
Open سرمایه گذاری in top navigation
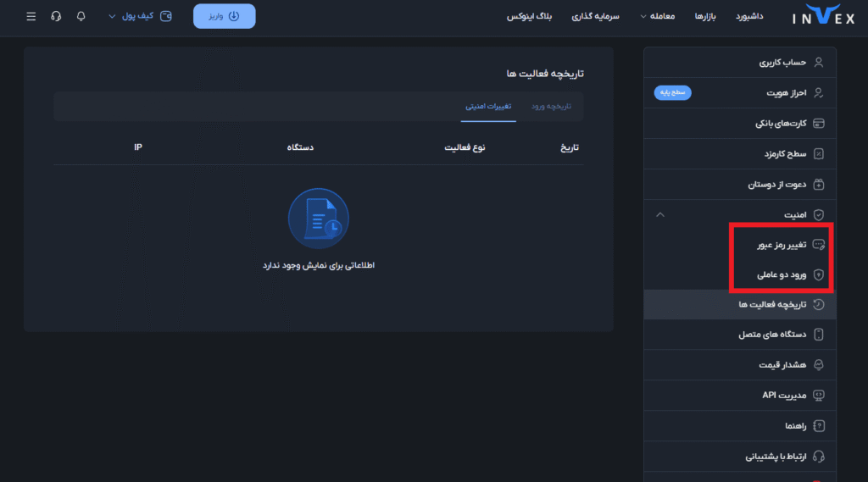tap(595, 16)
